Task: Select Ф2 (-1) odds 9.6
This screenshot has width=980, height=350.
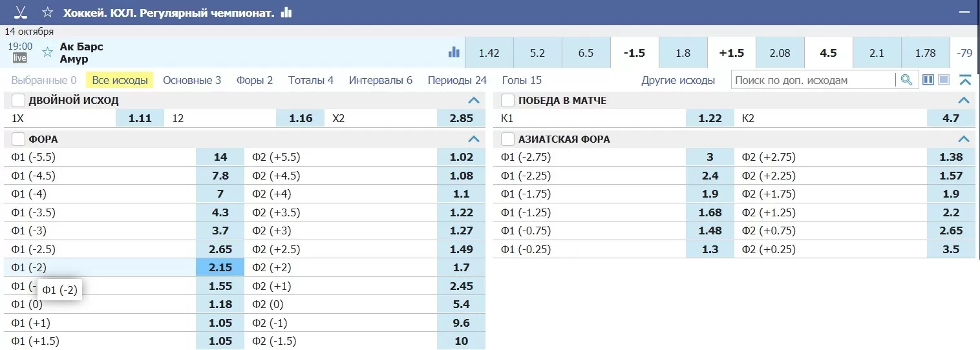Action: pyautogui.click(x=461, y=323)
